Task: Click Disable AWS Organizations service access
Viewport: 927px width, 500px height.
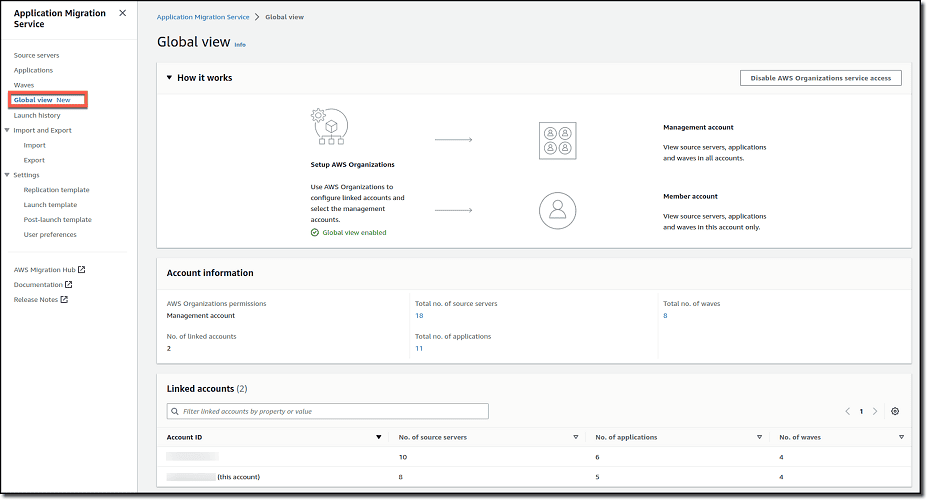Action: point(821,78)
